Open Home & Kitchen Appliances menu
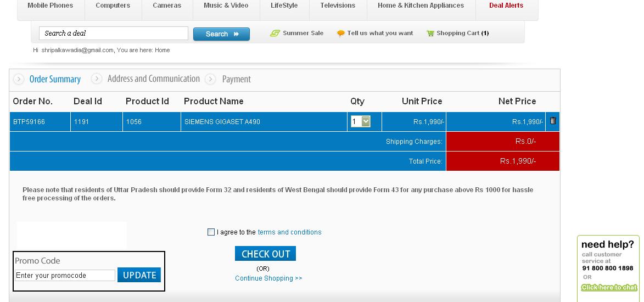The image size is (644, 302). pyautogui.click(x=421, y=5)
